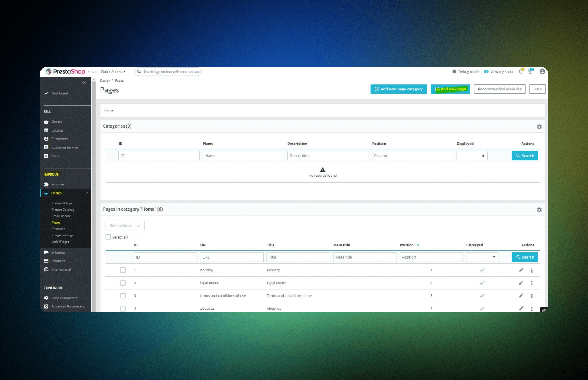The height and width of the screenshot is (380, 588).
Task: Sort pages by Position column header
Action: 409,245
